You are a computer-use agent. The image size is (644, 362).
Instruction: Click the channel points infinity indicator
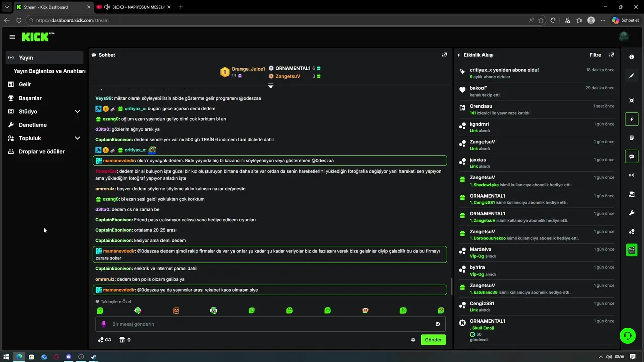104,340
